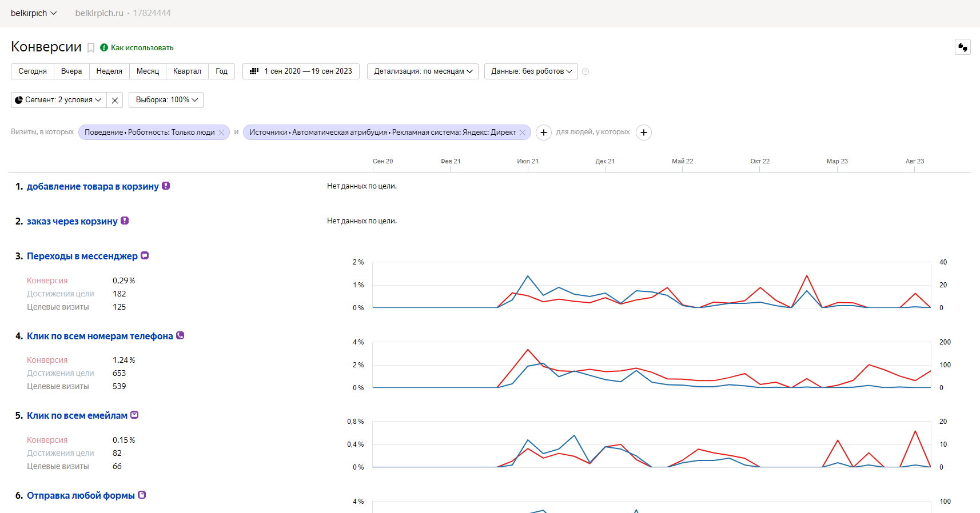Open goal Переходы в мессенджер

click(x=82, y=256)
